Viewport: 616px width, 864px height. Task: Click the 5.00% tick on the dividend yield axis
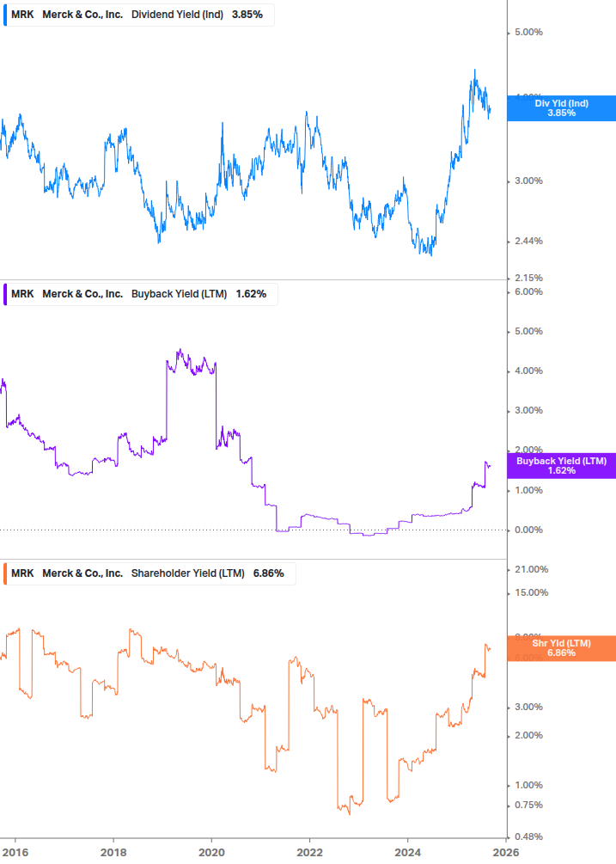528,33
